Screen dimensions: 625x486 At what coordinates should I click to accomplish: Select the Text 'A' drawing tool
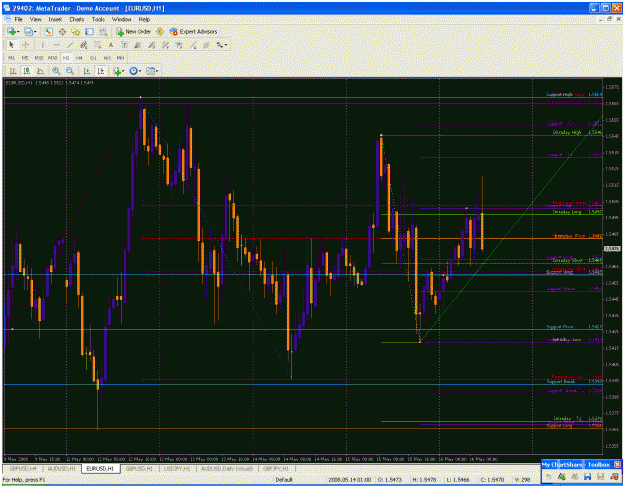coord(111,45)
